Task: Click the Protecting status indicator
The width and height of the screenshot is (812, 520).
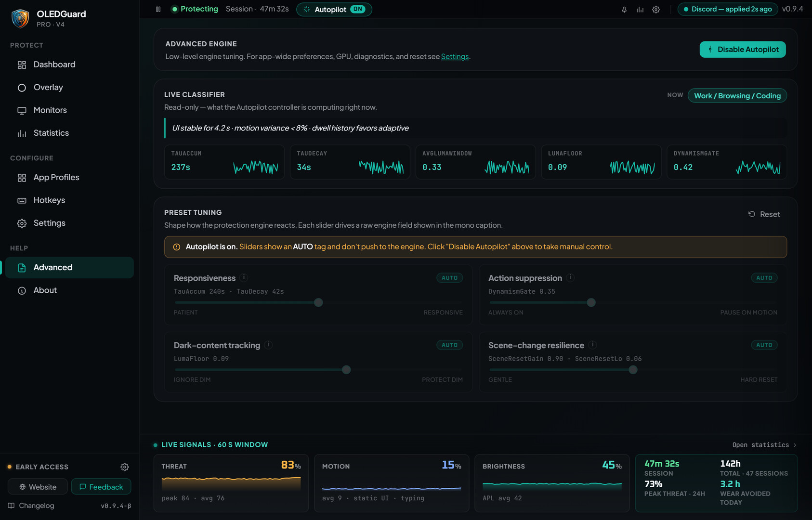Action: tap(195, 9)
